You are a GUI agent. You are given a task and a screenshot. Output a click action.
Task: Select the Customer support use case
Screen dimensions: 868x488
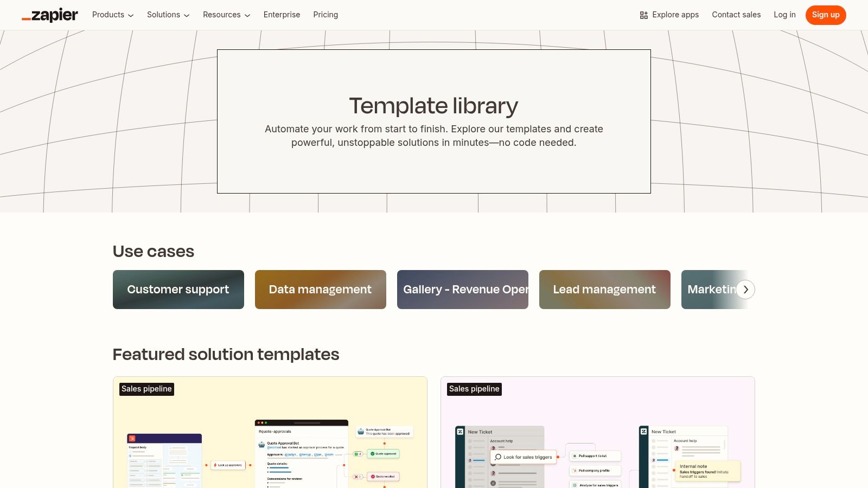178,289
